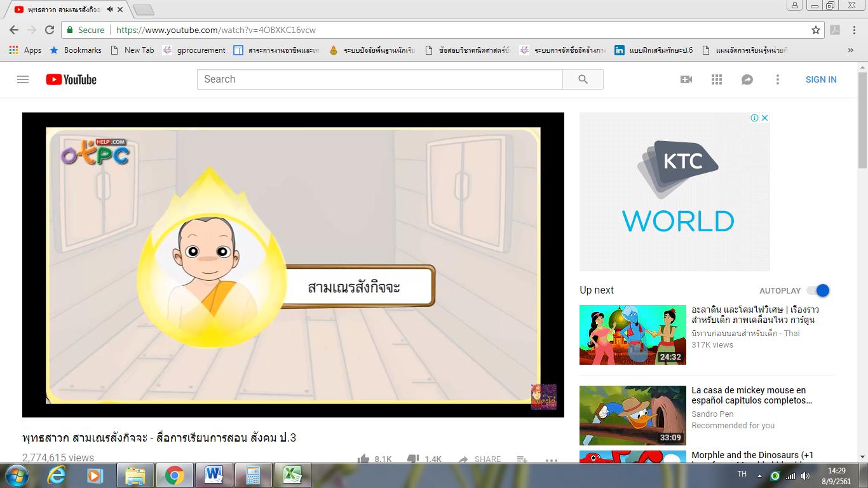
Task: Switch to Excel in taskbar
Action: (292, 475)
